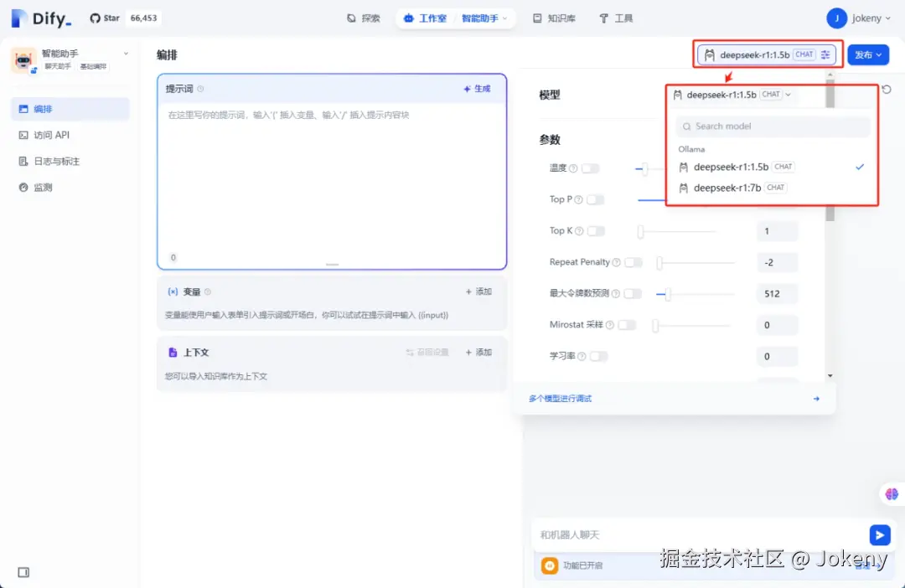Open the 知识库 knowledge tab
905x588 pixels.
tap(554, 18)
